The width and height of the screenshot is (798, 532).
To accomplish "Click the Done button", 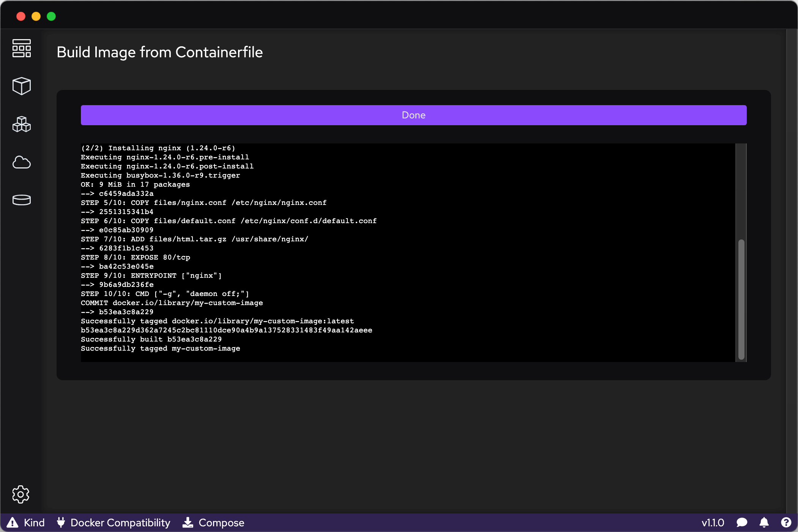I will 414,115.
